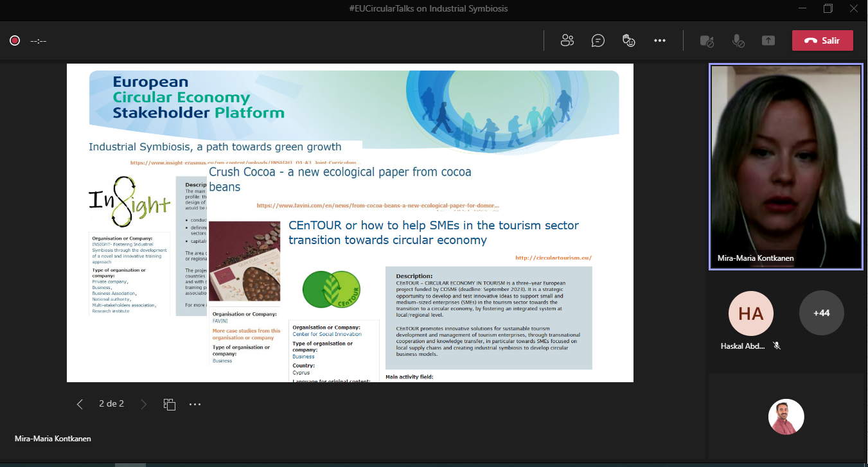This screenshot has height=467, width=868.
Task: Click Haskal's muted microphone icon
Action: (777, 346)
